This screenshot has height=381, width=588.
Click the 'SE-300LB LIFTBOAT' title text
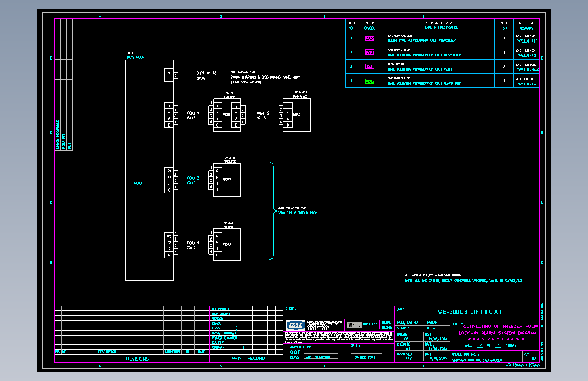(x=469, y=312)
